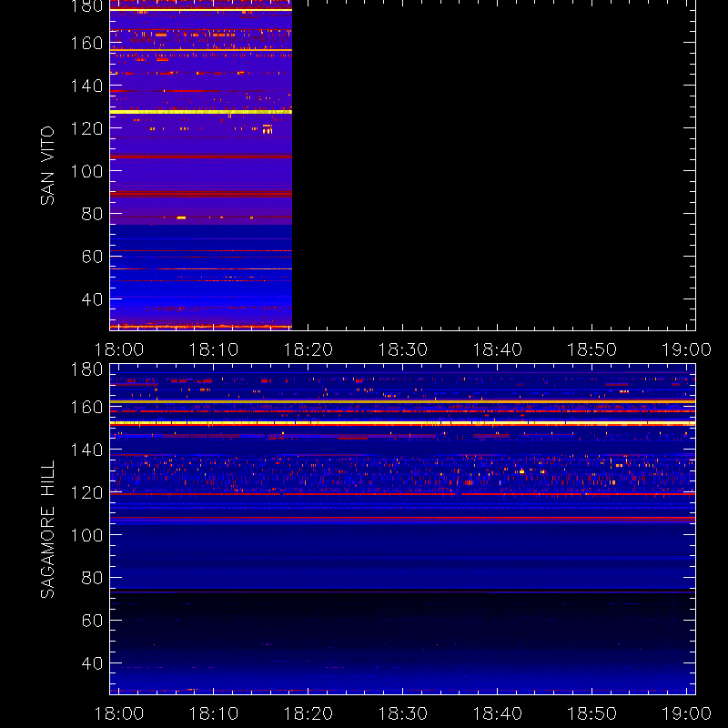The width and height of the screenshot is (728, 728).
Task: Pick the 40 tick label on Sagamore Hill plot
Action: [x=93, y=663]
